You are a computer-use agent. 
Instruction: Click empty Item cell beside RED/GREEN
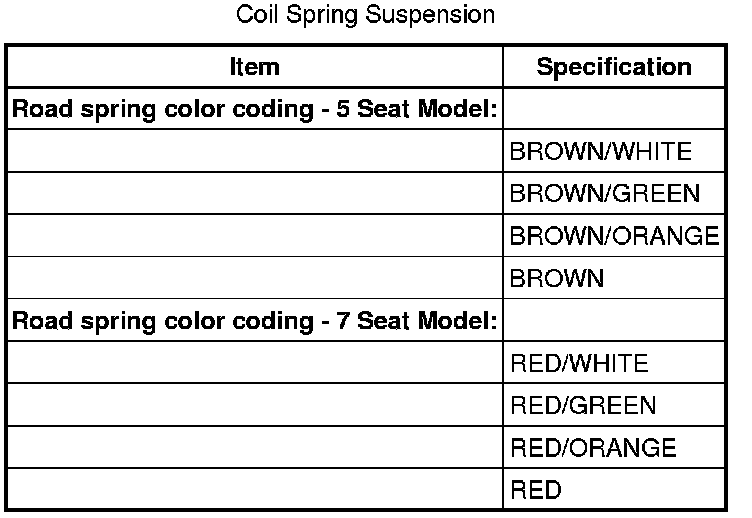tap(255, 405)
